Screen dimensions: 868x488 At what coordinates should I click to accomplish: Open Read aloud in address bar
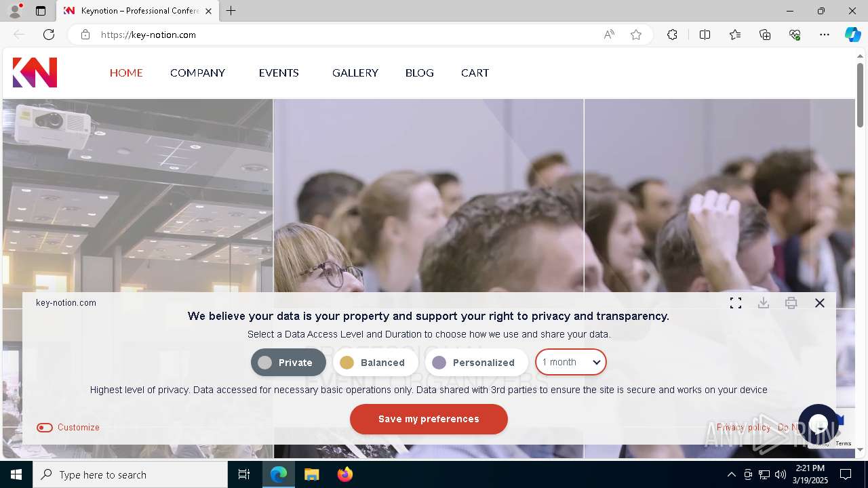(609, 35)
